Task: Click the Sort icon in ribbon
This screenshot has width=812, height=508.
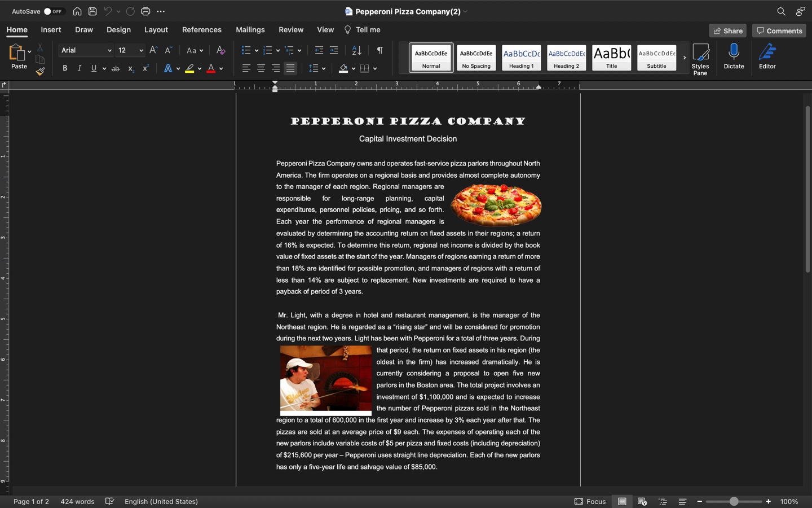Action: 356,51
